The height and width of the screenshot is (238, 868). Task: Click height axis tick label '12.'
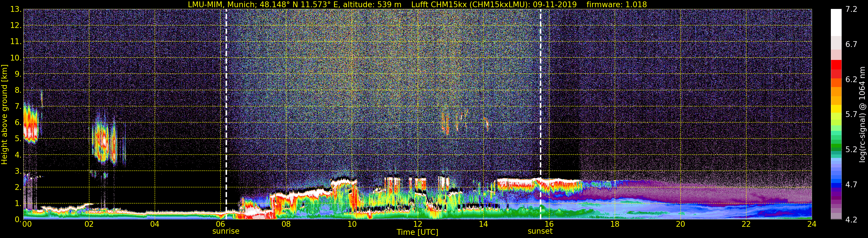click(16, 25)
